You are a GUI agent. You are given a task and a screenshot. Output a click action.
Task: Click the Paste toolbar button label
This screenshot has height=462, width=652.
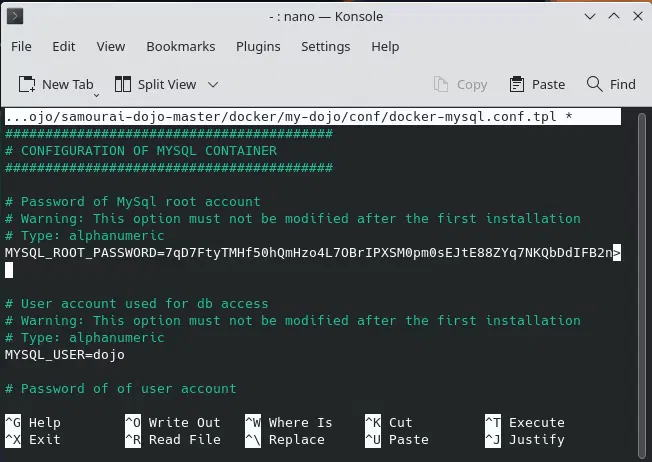[x=548, y=85]
